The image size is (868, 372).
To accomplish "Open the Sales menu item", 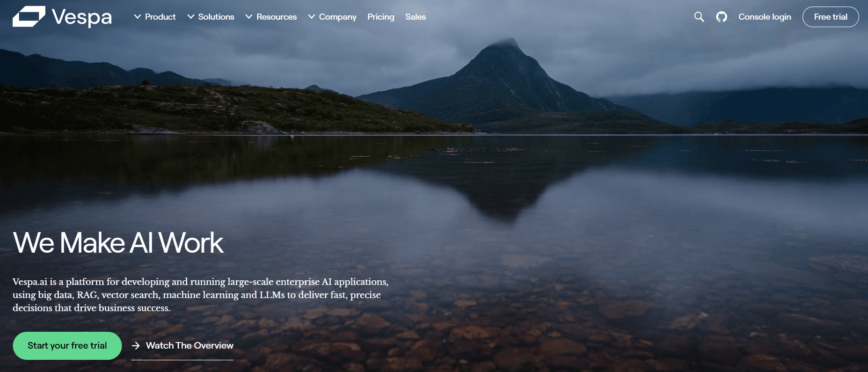I will (x=416, y=17).
